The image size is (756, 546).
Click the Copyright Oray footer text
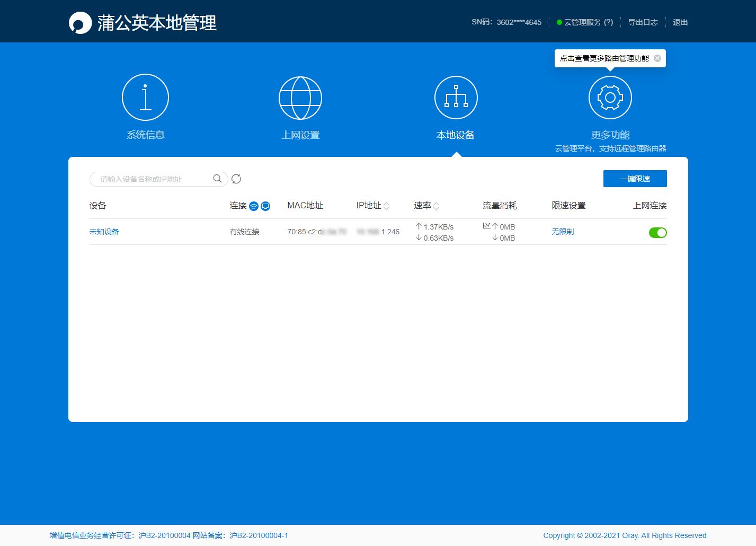[625, 535]
